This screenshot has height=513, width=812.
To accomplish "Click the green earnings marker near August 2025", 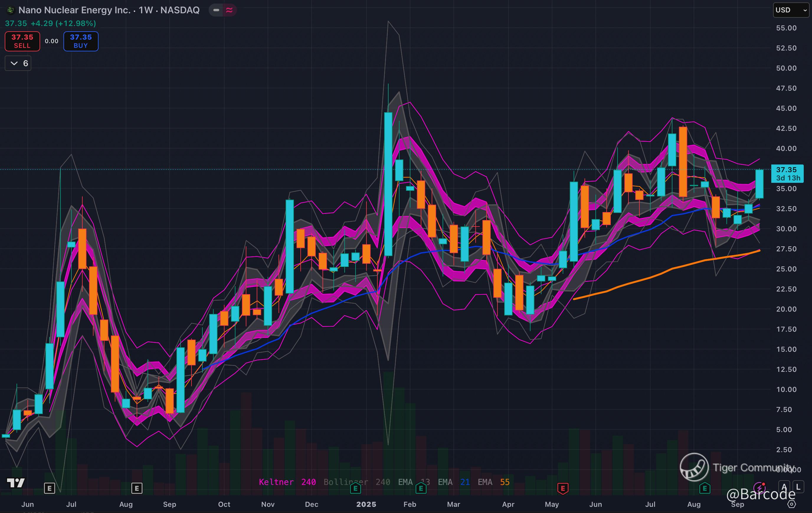I will (705, 488).
